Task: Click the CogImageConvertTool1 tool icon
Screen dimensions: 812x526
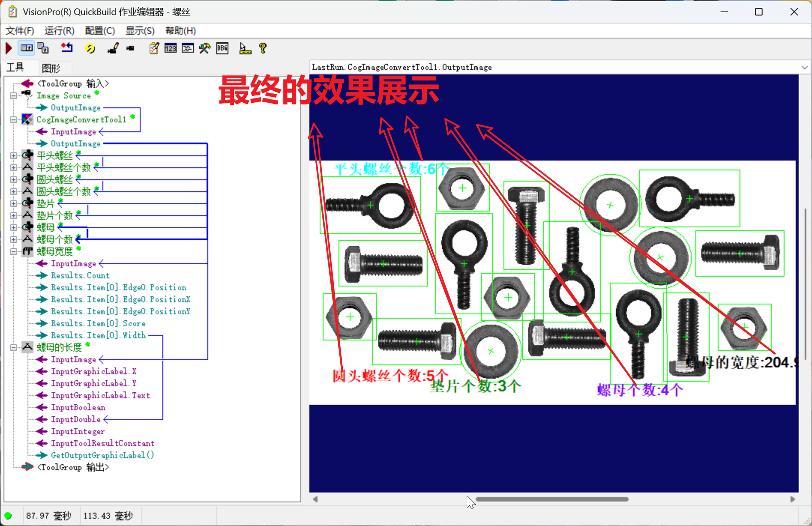Action: click(x=27, y=119)
